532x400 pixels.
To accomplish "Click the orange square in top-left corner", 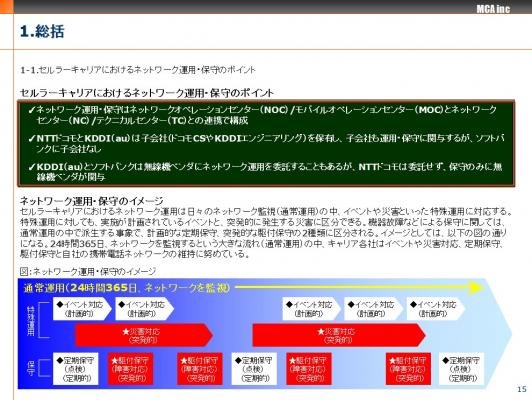I will point(6,6).
